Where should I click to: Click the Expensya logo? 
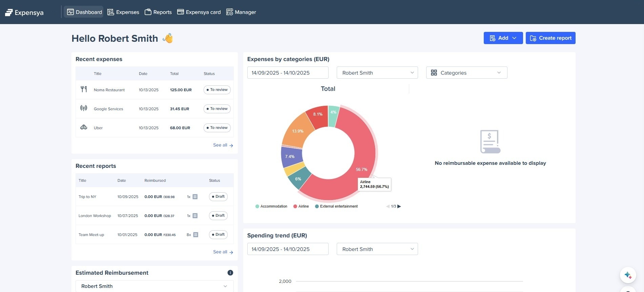(24, 13)
